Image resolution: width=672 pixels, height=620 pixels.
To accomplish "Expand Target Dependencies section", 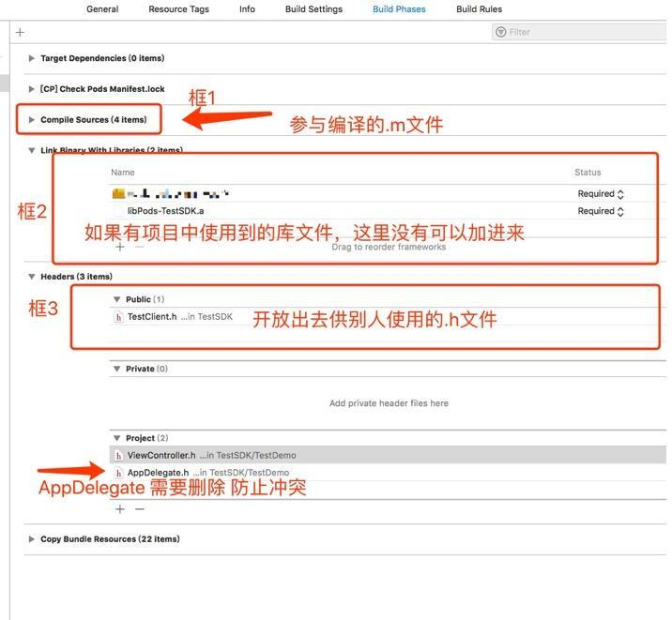I will point(31,58).
